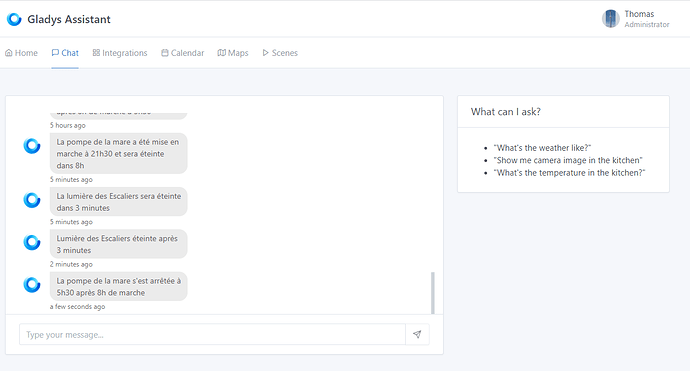
Task: Click message Escaliers sera éteinte dans 3 minutes
Action: click(x=118, y=202)
